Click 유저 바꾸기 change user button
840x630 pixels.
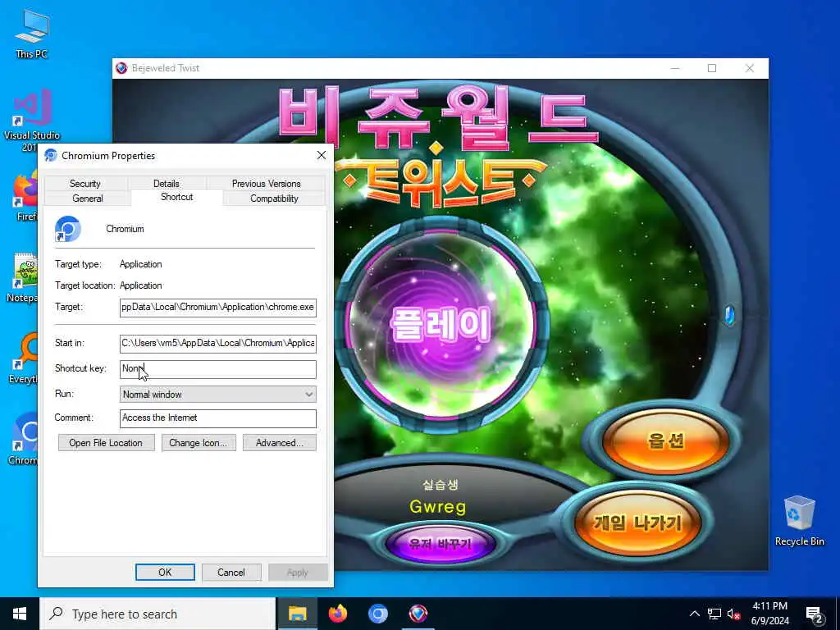[x=440, y=545]
